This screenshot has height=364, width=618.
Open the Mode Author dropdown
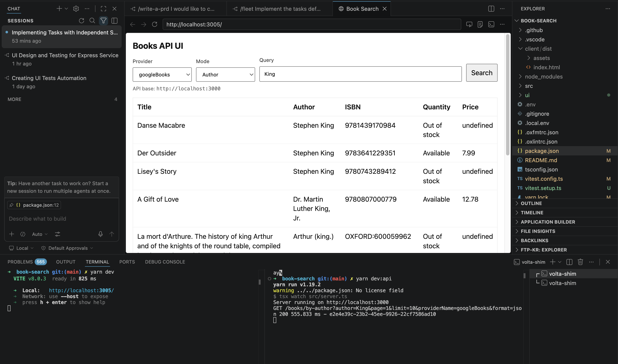click(x=225, y=75)
